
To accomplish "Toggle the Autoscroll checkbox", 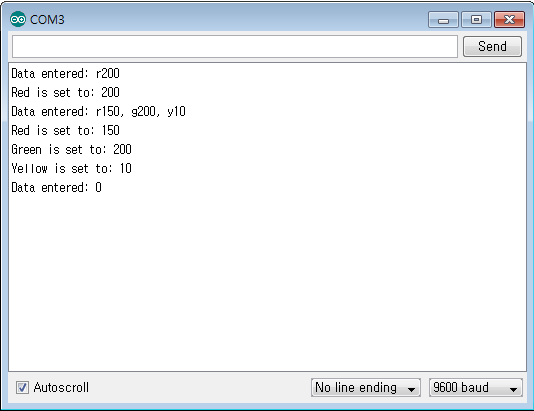I will (22, 388).
